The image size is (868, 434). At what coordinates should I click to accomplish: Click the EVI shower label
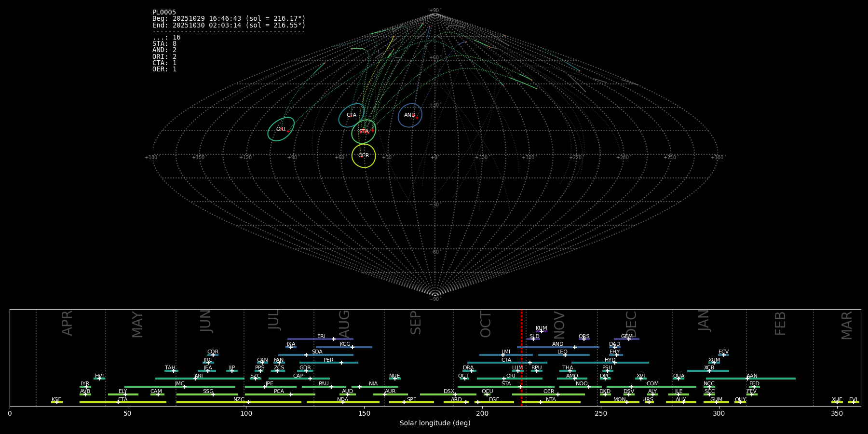tap(853, 400)
